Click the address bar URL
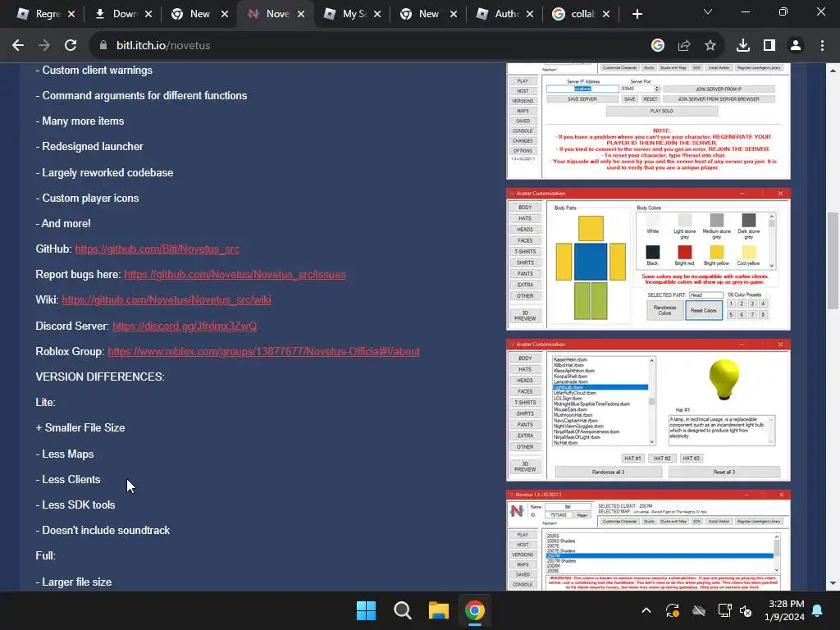Screen dimensions: 840x630 (163, 46)
